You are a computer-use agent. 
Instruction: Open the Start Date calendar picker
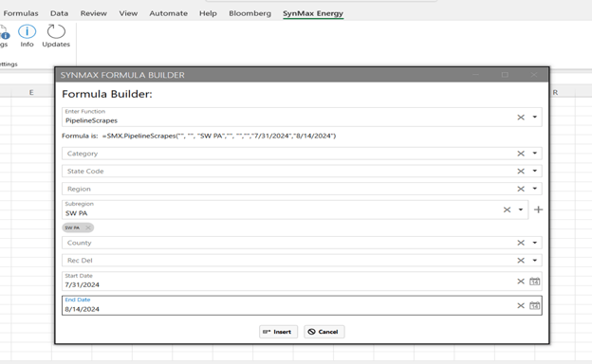(x=535, y=282)
